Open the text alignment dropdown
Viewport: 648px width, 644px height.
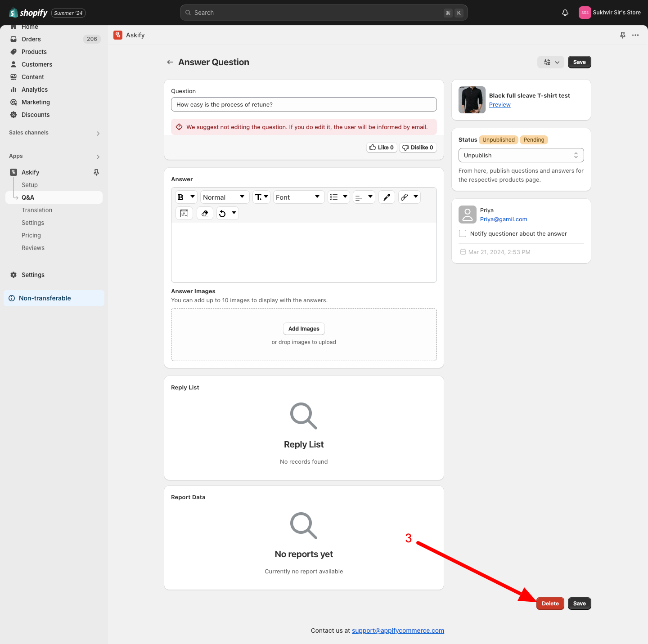pos(364,197)
